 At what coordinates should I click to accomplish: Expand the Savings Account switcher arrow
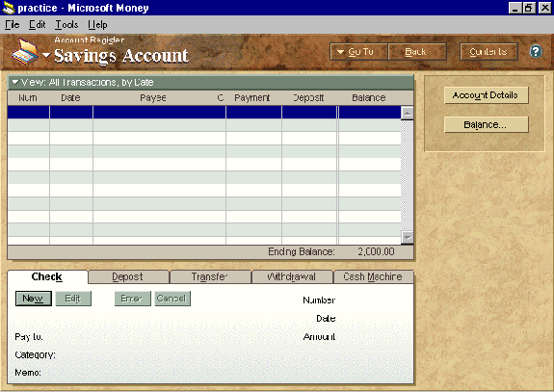tap(46, 55)
